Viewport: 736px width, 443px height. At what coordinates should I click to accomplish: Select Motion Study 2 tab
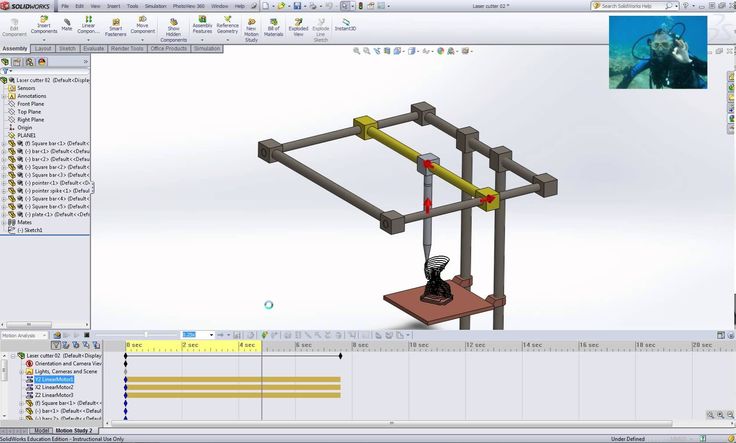click(74, 430)
